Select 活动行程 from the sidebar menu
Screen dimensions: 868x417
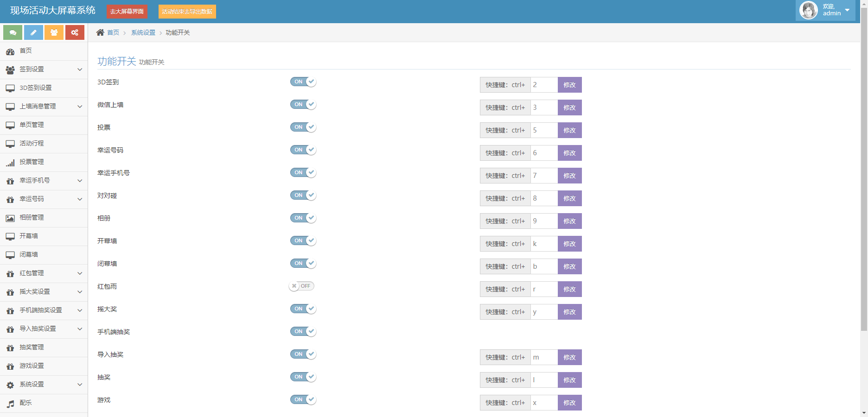[32, 144]
